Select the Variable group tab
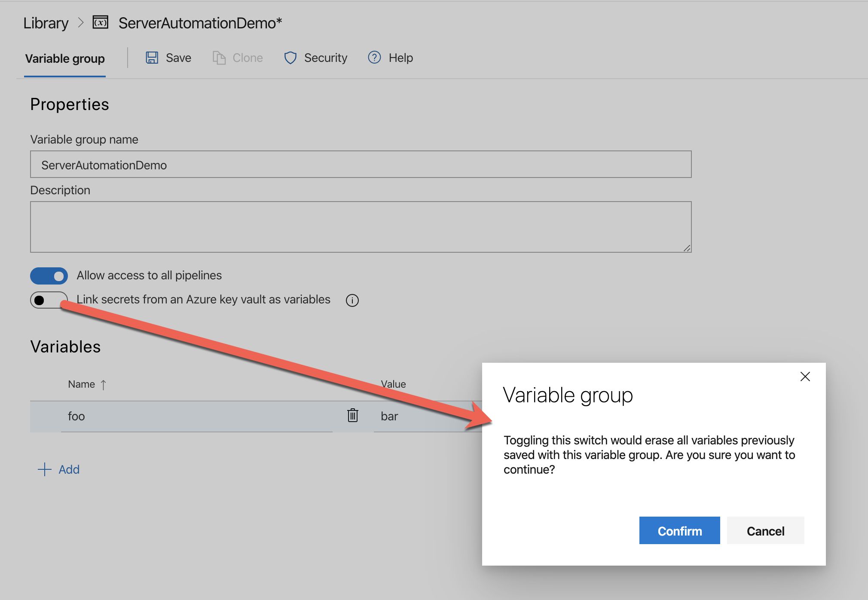 tap(65, 58)
